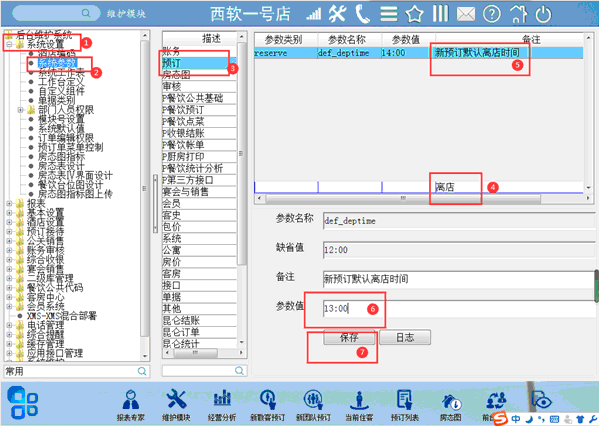Click the power icon in top bar
599x426 pixels.
(x=543, y=15)
